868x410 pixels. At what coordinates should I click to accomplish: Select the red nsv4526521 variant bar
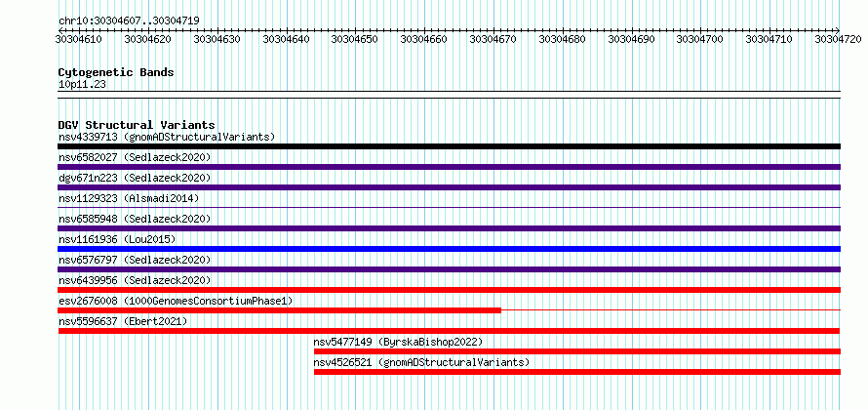coord(577,372)
